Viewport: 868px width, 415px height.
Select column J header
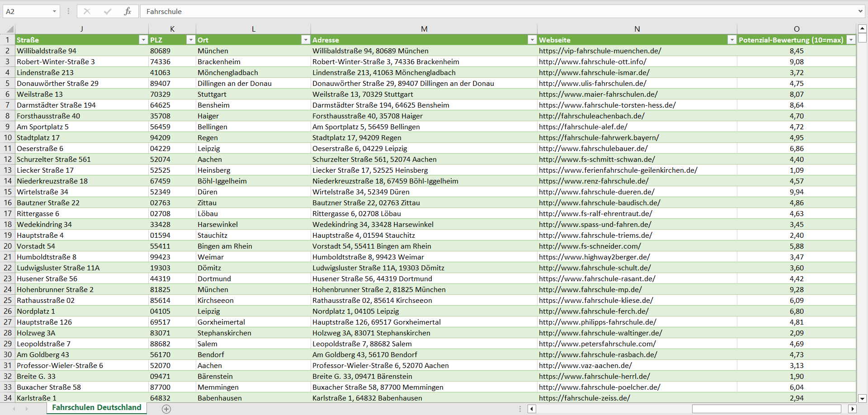point(82,29)
